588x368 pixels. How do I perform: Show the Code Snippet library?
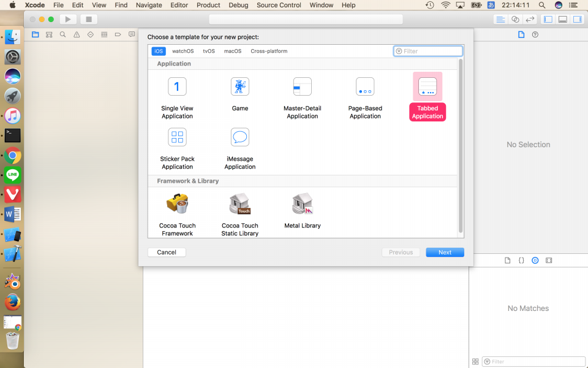coord(521,260)
